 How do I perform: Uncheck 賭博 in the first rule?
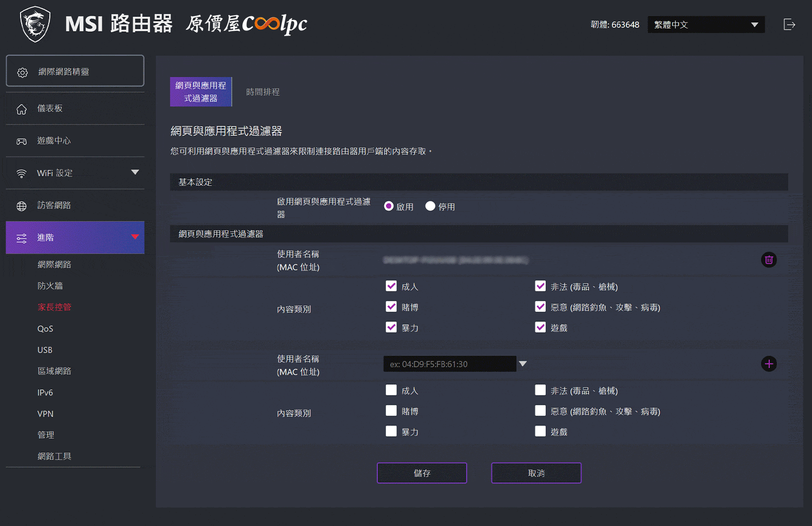391,306
